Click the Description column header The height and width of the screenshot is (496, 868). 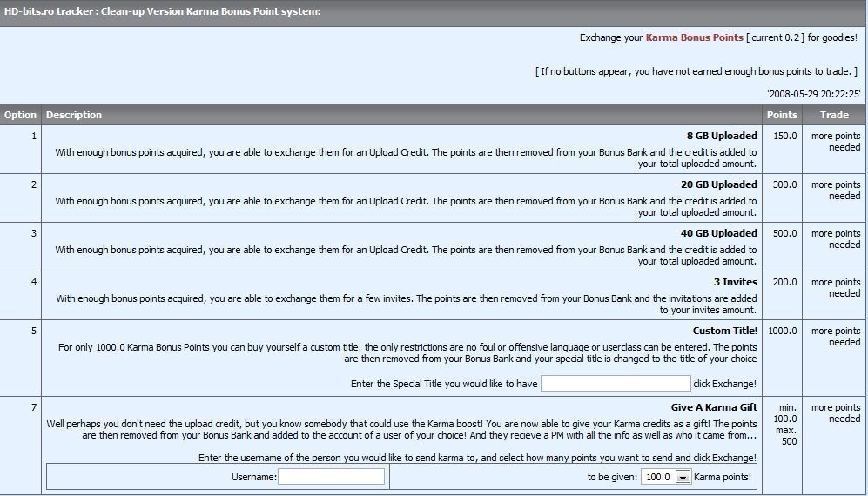point(74,115)
